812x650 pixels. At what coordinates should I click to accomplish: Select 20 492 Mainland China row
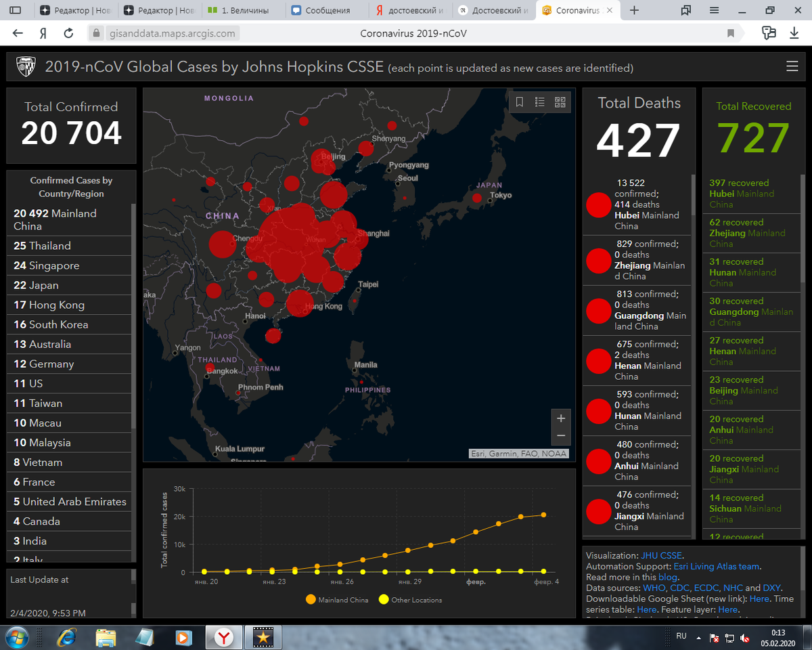pyautogui.click(x=69, y=219)
